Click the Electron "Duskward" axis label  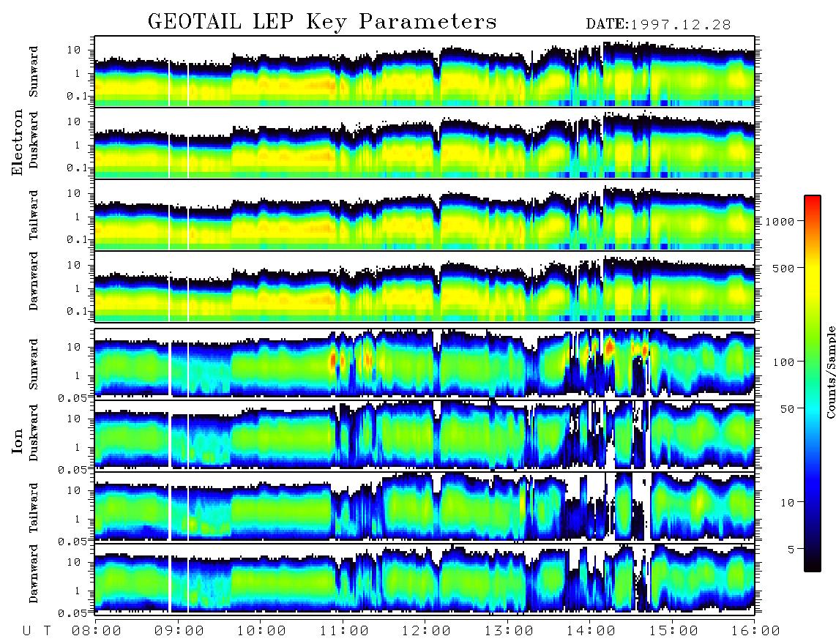34,141
